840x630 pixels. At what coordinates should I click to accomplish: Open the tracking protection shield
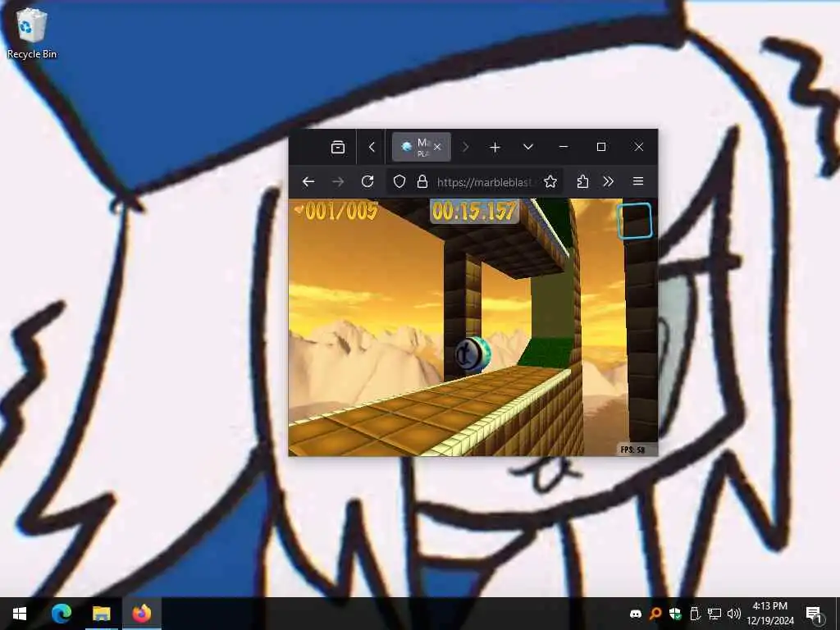tap(399, 181)
